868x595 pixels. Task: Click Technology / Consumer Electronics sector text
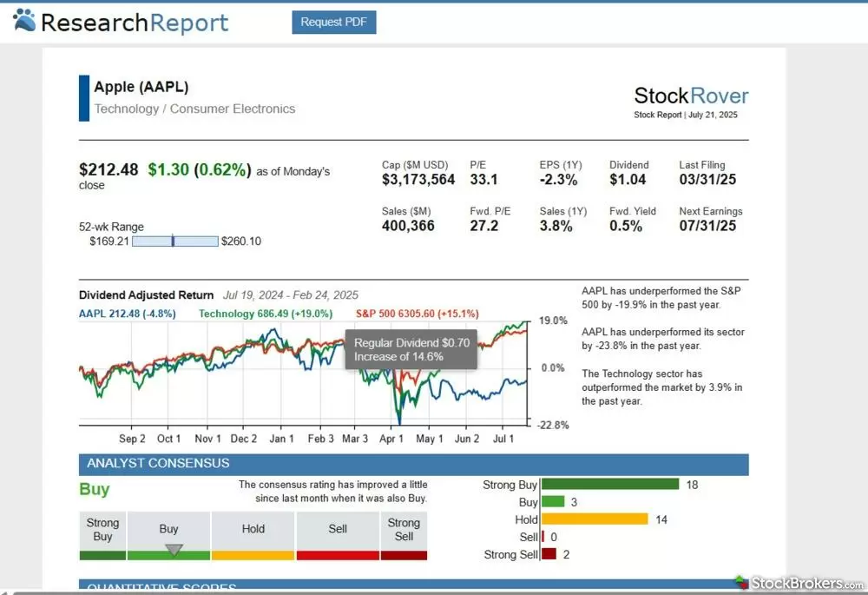[x=194, y=109]
